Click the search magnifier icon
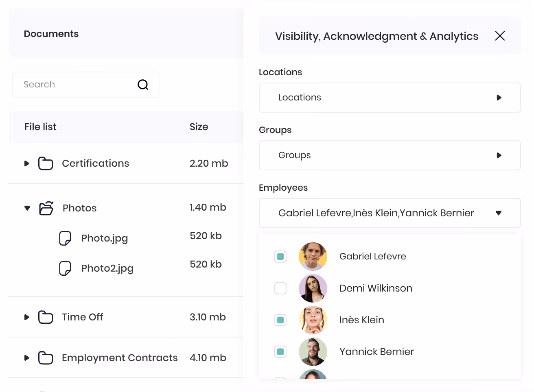Screen dimensions: 534x392 click(143, 85)
